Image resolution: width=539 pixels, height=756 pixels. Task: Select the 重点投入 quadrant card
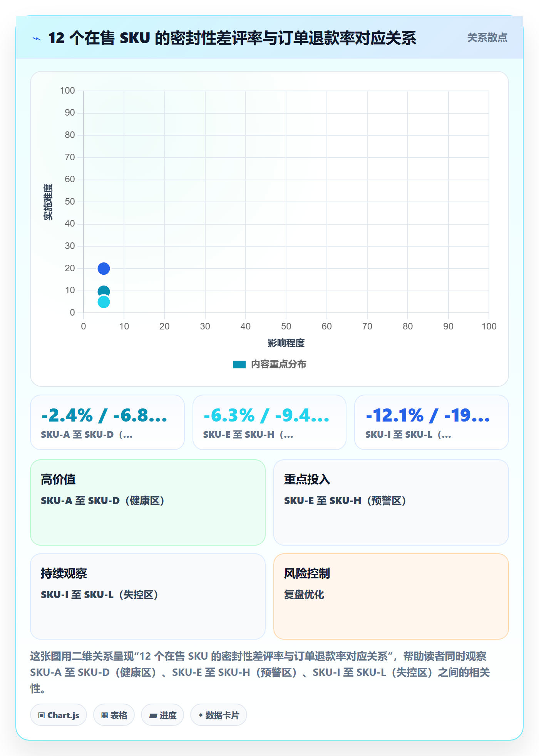coord(391,502)
